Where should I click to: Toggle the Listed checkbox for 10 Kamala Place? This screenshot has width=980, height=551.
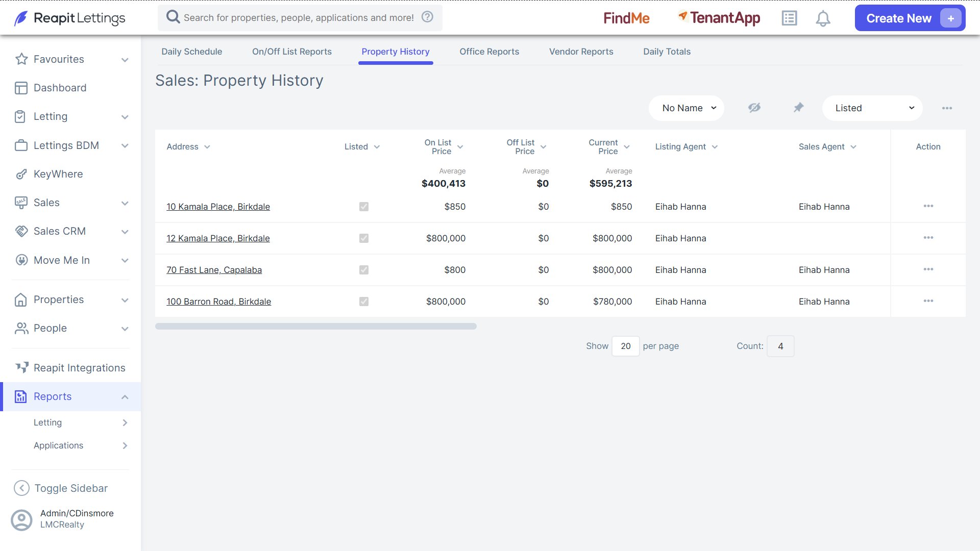point(364,207)
